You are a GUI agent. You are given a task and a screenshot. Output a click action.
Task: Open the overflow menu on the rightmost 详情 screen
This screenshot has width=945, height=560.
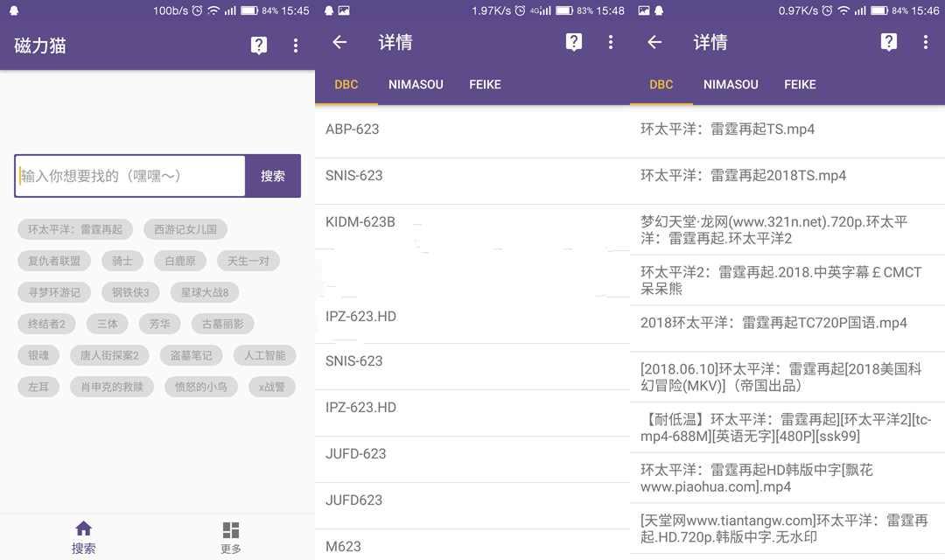926,42
